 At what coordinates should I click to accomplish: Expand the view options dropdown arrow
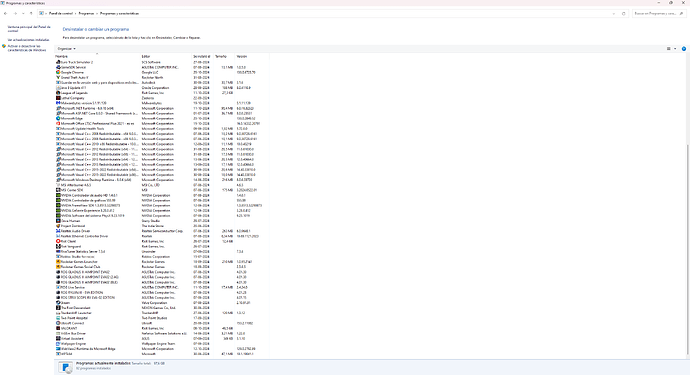tap(675, 49)
